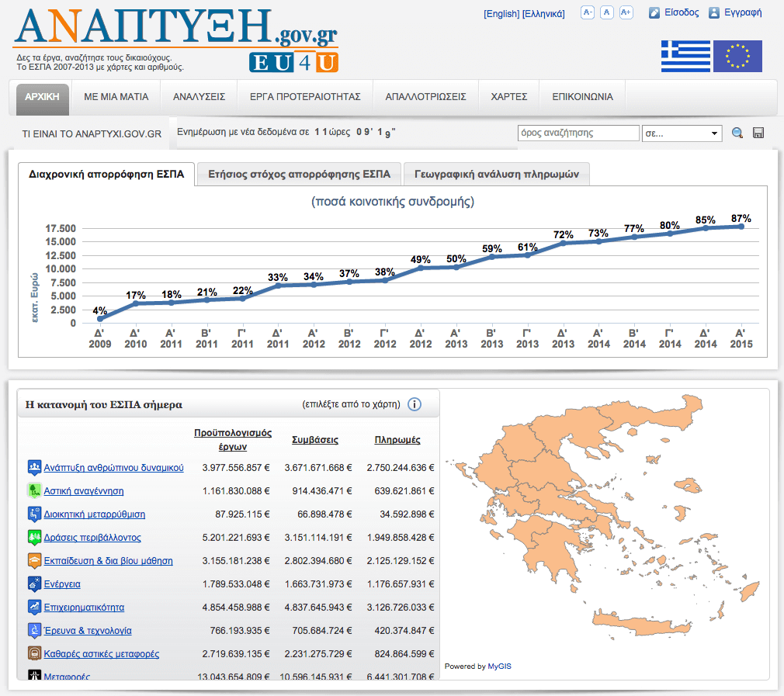
Task: Click the Ανάπτυξη ανθρώπινου δυναμικού category icon
Action: pyautogui.click(x=34, y=468)
